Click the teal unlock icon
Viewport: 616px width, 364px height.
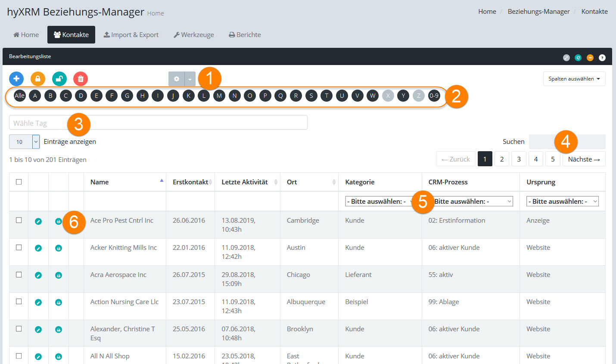click(x=59, y=78)
